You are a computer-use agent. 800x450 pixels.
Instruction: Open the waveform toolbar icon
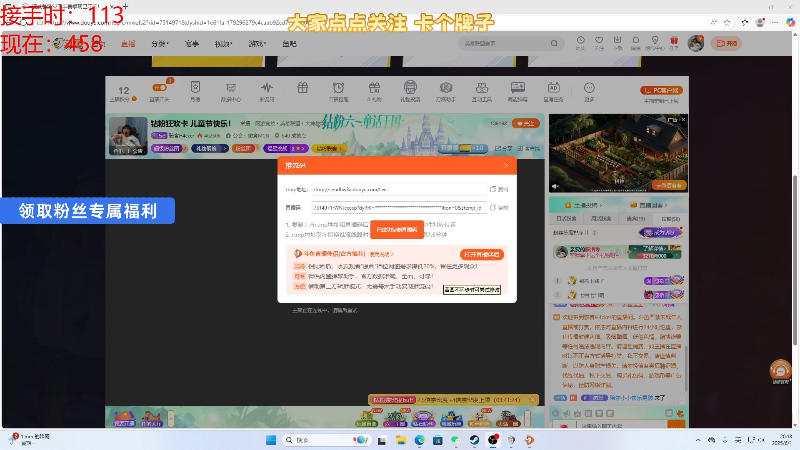pyautogui.click(x=266, y=87)
